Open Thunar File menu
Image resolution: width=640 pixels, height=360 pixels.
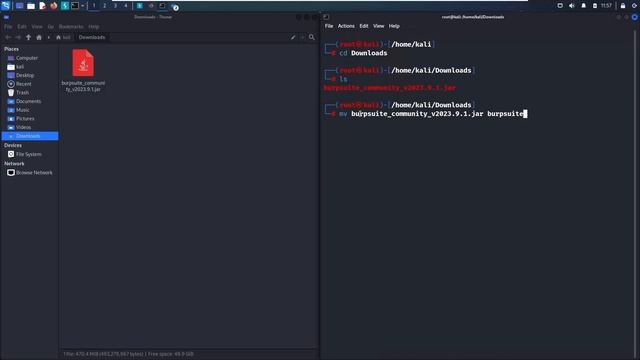point(8,27)
